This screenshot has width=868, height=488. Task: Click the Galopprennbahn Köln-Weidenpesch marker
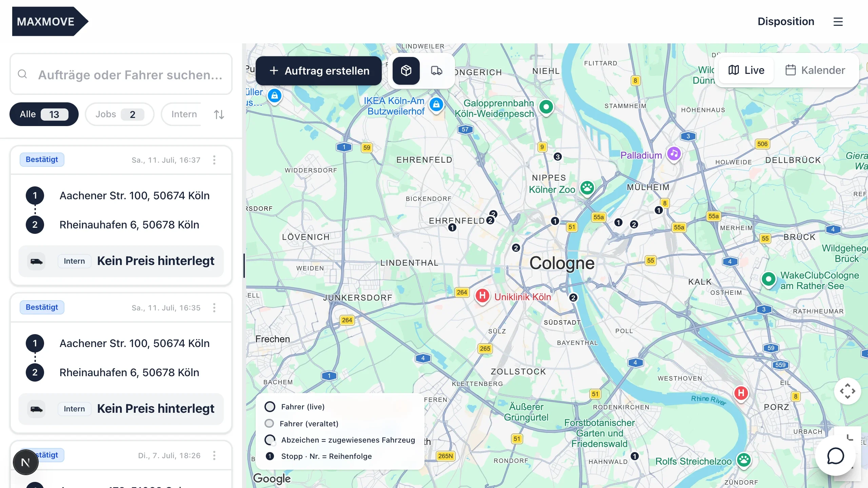coord(546,108)
